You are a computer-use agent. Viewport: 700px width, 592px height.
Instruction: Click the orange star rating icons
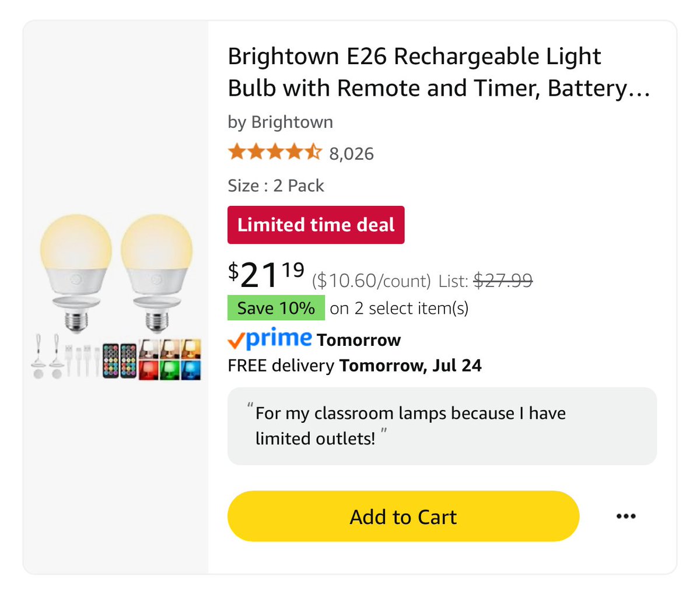[x=275, y=153]
